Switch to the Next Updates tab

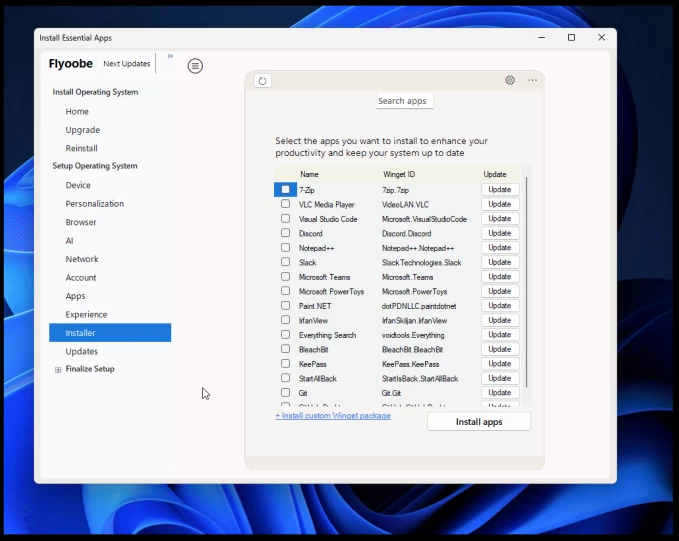point(127,64)
